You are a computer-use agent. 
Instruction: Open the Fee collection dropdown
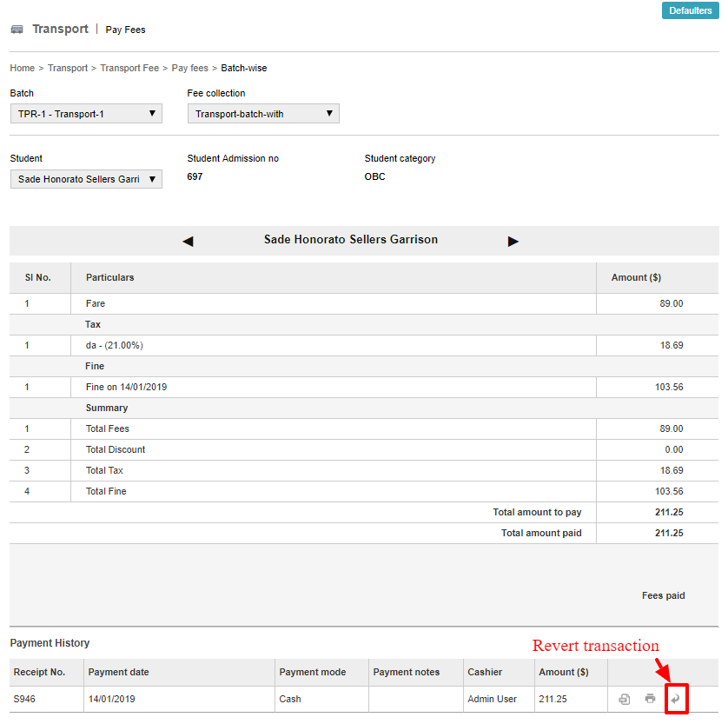tap(263, 114)
